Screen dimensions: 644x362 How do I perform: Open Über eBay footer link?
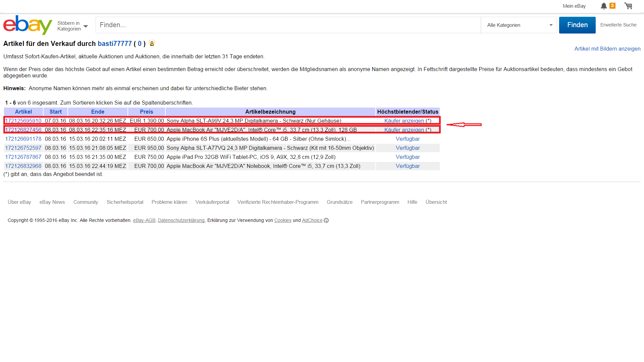[x=19, y=202]
